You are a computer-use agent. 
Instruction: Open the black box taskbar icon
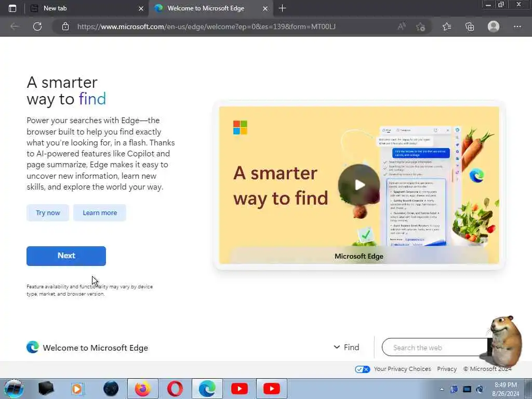coord(46,389)
